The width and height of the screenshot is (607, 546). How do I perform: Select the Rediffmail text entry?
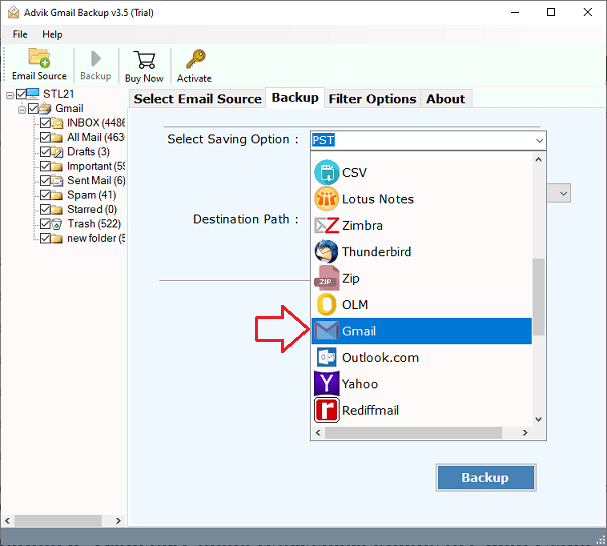point(370,410)
